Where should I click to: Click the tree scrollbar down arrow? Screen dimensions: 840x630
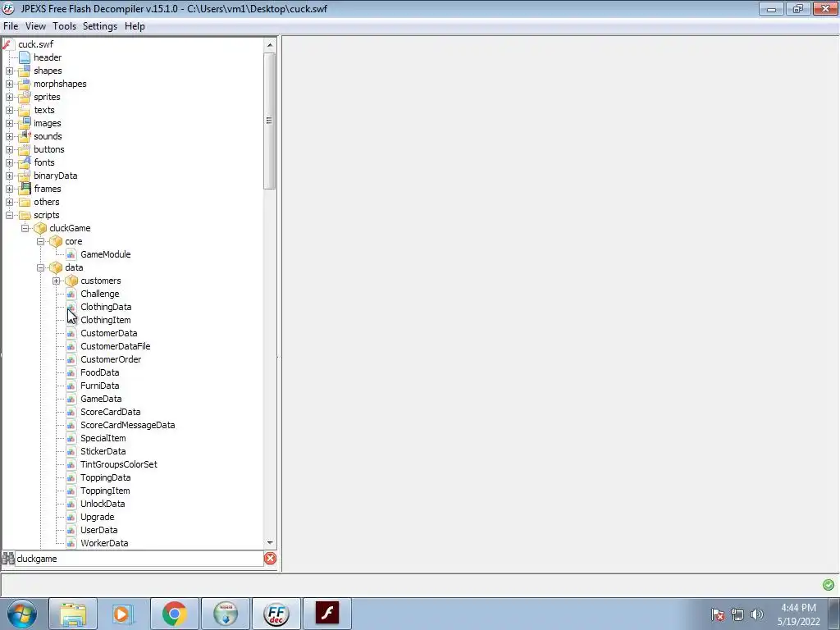click(270, 543)
